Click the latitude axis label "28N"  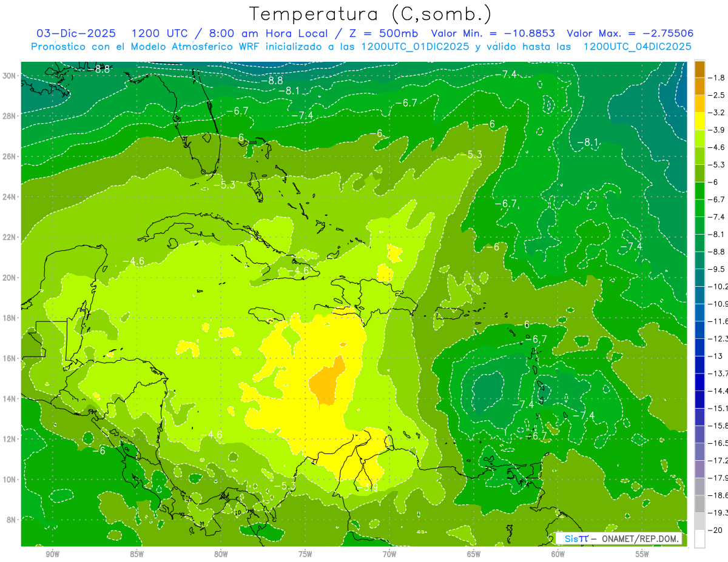(9, 116)
